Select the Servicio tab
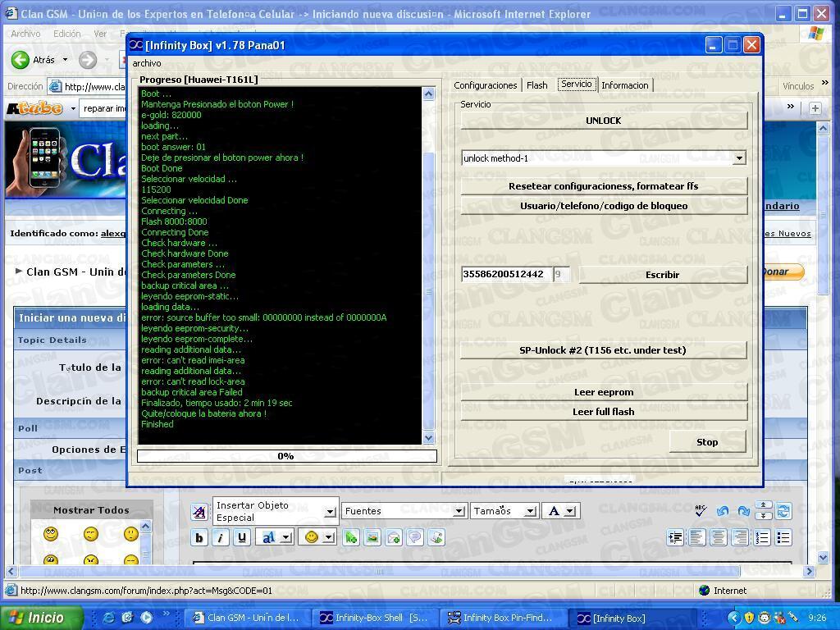 tap(577, 84)
